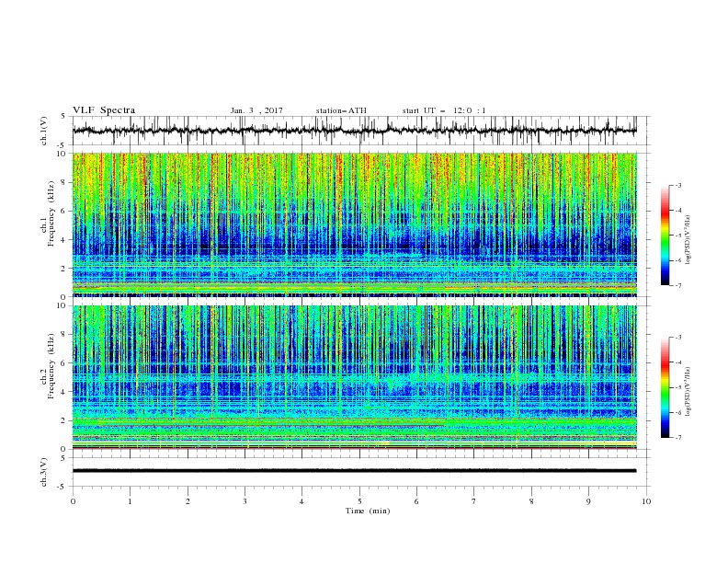Click the "Time (min)" axis title

click(x=368, y=511)
